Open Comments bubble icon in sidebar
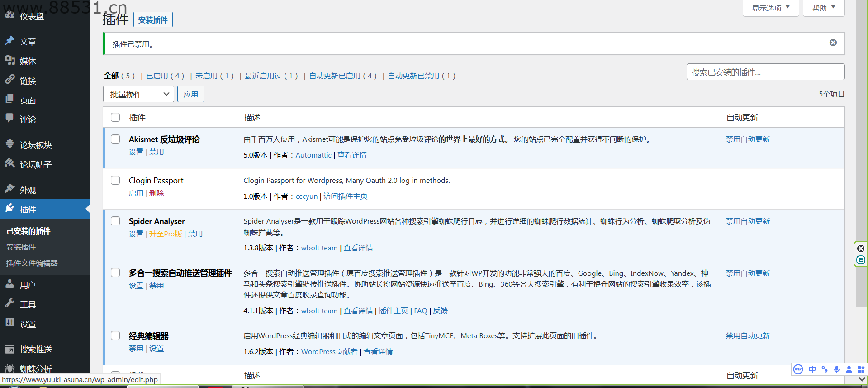Screen dimensions: 868x388 point(9,118)
